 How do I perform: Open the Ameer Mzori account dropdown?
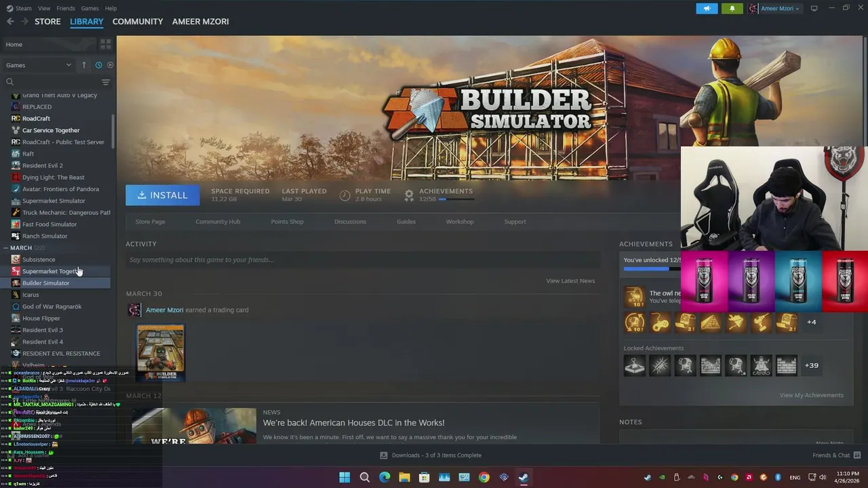click(774, 8)
